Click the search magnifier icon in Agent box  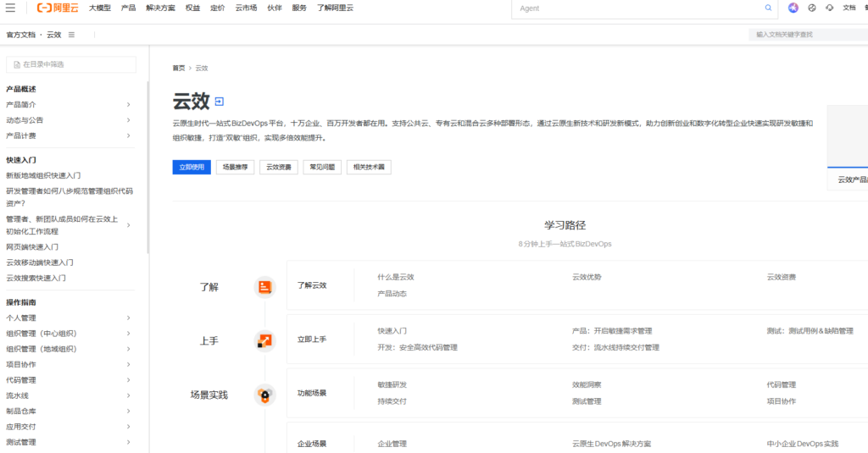(x=768, y=8)
